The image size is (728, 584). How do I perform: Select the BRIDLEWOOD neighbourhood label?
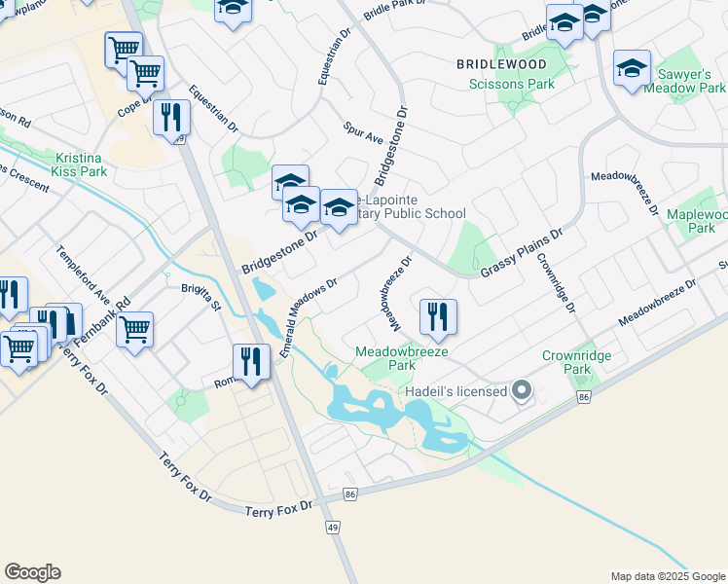point(501,64)
